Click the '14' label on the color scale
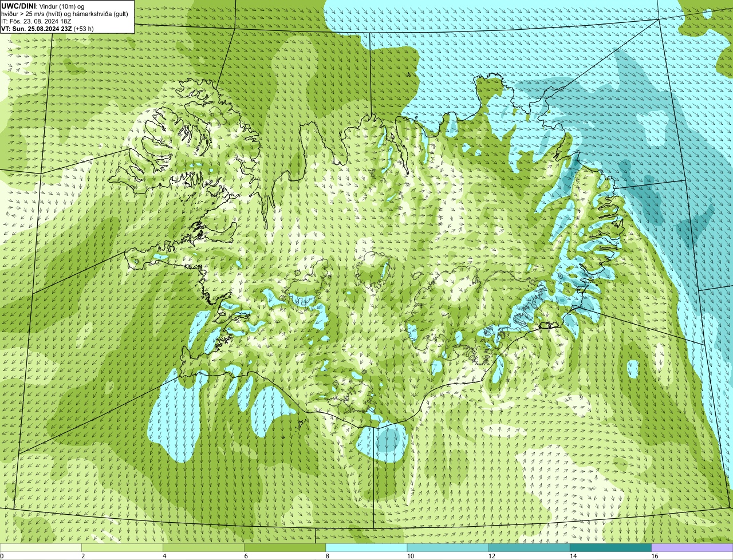Image resolution: width=733 pixels, height=560 pixels. (573, 556)
